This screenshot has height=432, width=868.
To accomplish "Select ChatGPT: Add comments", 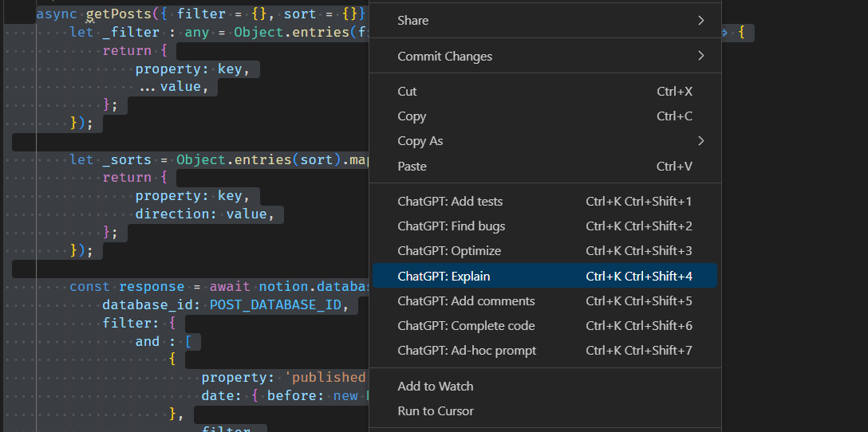I will (x=545, y=301).
